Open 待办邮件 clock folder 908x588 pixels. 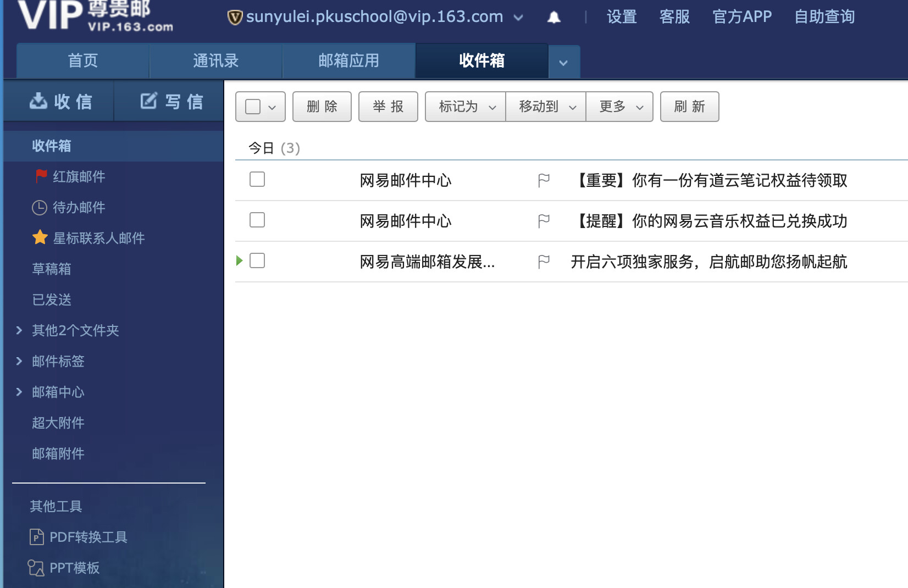click(x=79, y=207)
